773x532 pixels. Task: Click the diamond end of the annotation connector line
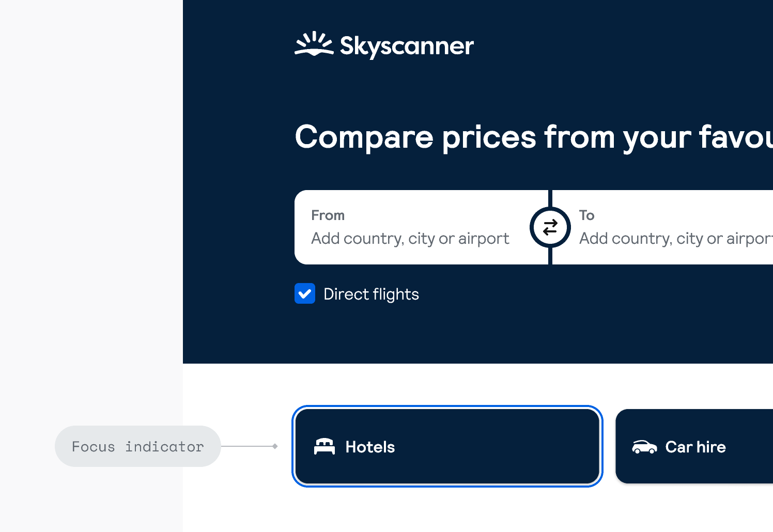point(275,446)
